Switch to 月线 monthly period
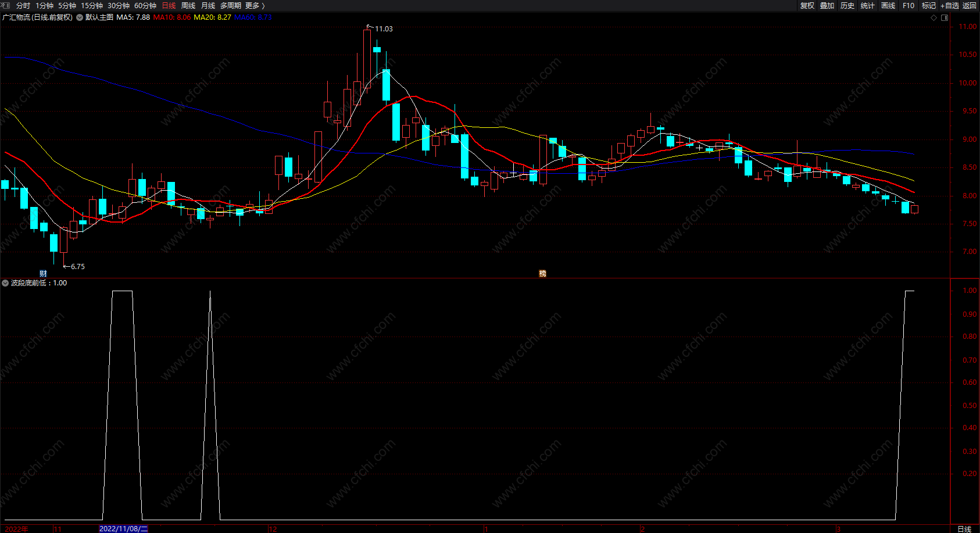 coord(208,6)
